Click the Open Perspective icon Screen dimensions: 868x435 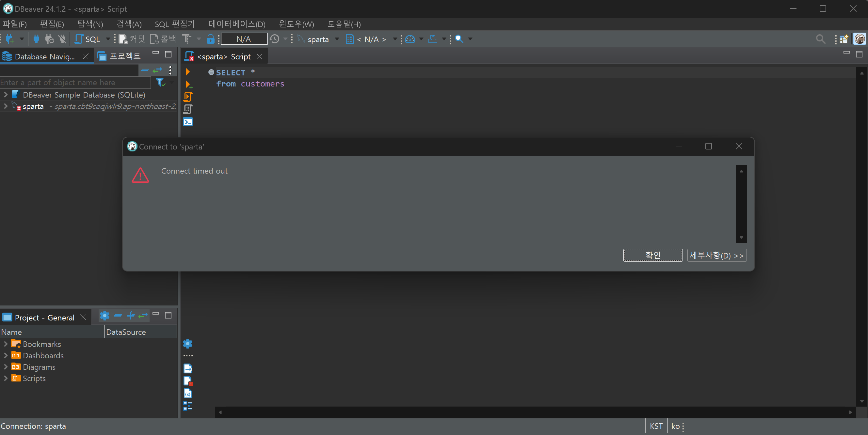pyautogui.click(x=844, y=39)
